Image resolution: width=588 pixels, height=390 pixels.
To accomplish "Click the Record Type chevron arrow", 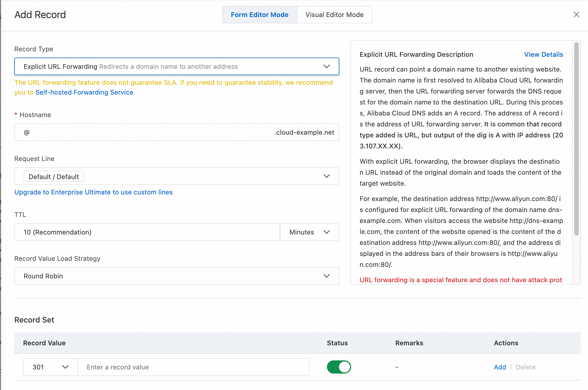I will 326,66.
